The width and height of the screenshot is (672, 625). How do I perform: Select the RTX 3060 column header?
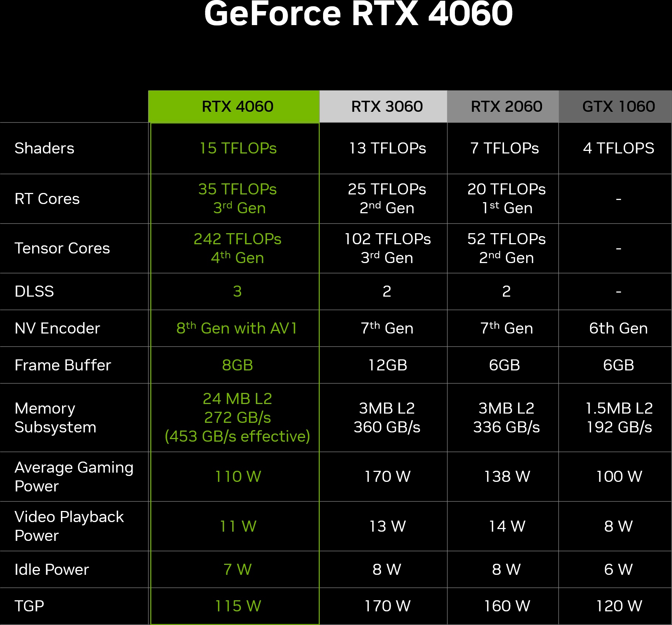[x=387, y=107]
